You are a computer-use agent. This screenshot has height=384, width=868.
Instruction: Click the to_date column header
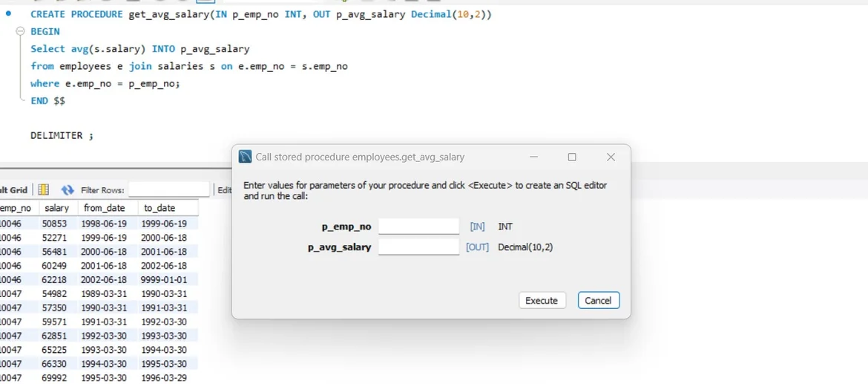point(160,209)
